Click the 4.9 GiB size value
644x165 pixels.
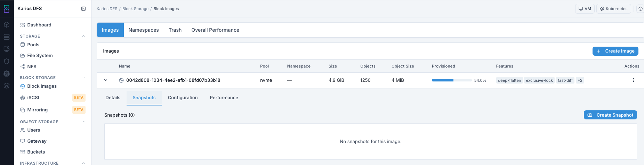pyautogui.click(x=336, y=80)
